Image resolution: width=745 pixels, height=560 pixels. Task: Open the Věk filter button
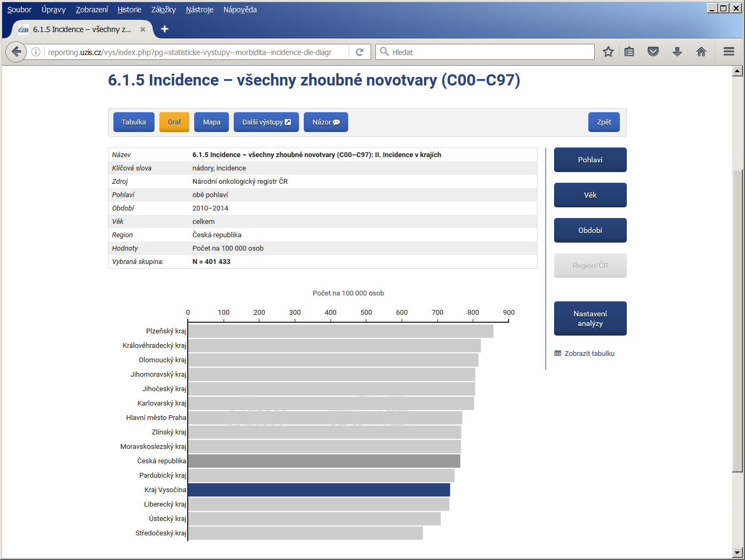pos(590,195)
